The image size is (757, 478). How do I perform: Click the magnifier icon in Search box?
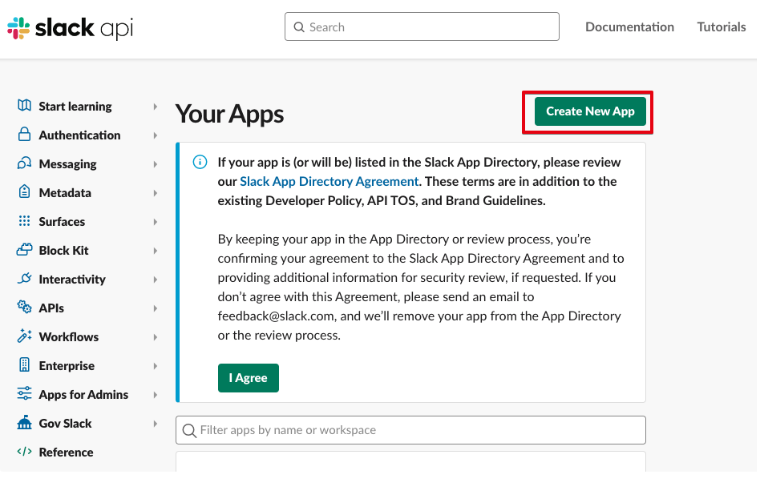pyautogui.click(x=299, y=27)
